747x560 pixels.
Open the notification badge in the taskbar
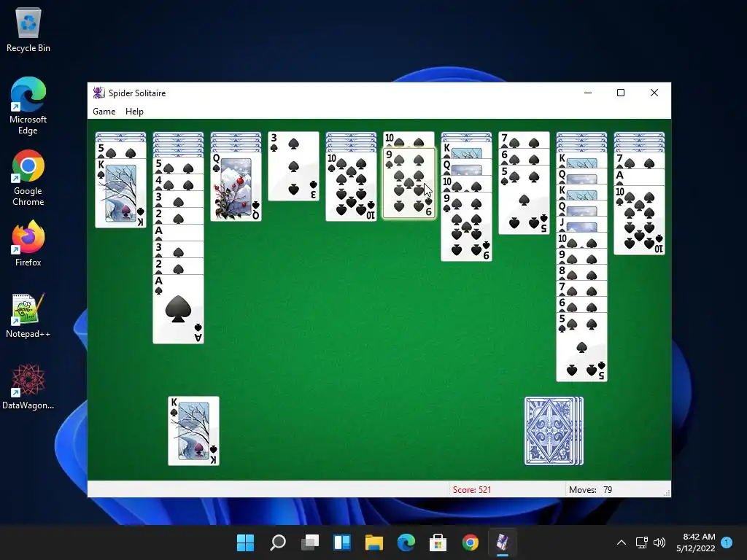727,542
